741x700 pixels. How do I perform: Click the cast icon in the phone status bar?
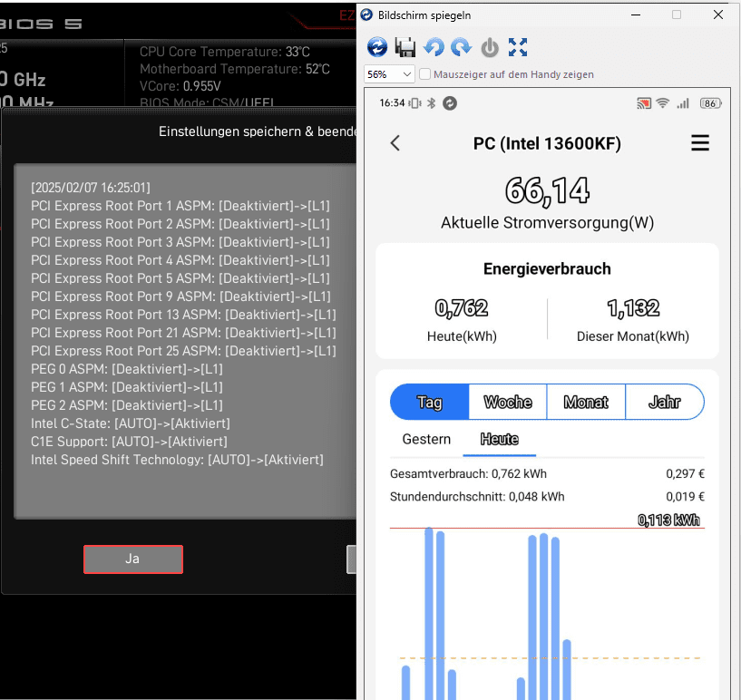644,103
